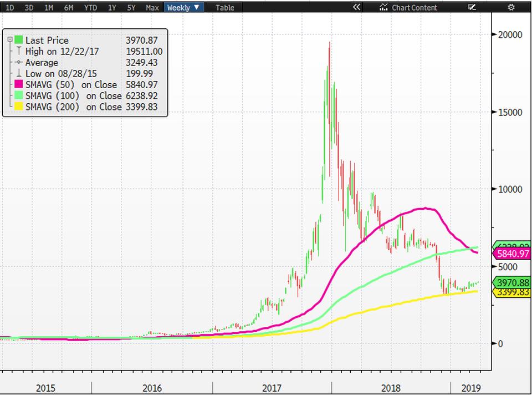Click the 20000 y-axis label
This screenshot has width=532, height=395.
[510, 34]
